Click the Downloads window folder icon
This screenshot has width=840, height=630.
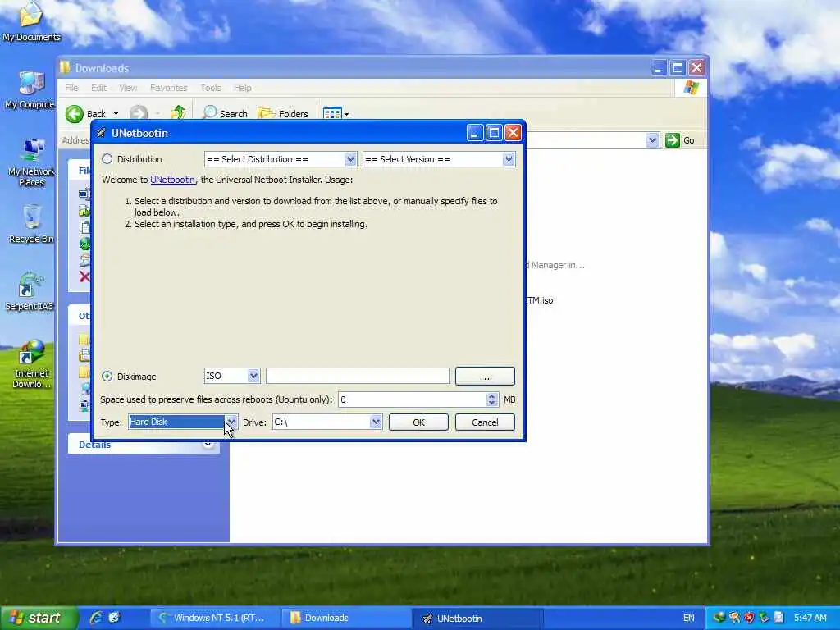point(66,67)
